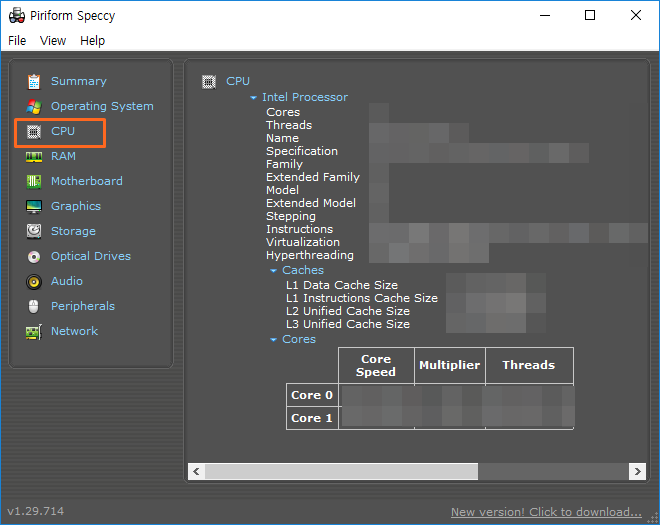This screenshot has height=525, width=660.
Task: Open the File menu
Action: point(17,40)
